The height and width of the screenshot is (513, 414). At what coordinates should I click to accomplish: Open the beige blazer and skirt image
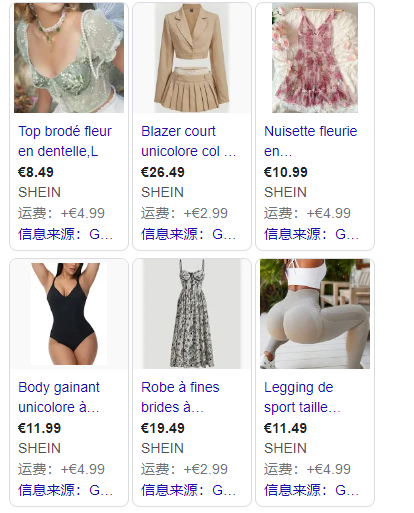192,58
